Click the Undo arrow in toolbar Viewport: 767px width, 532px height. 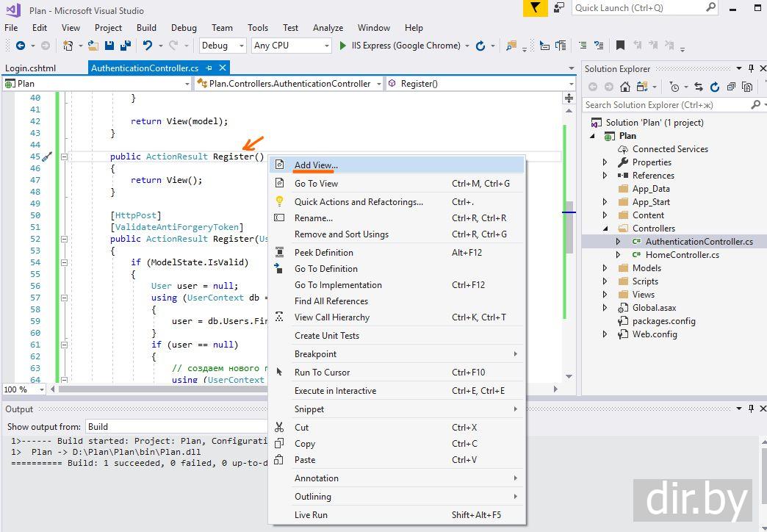pyautogui.click(x=148, y=46)
